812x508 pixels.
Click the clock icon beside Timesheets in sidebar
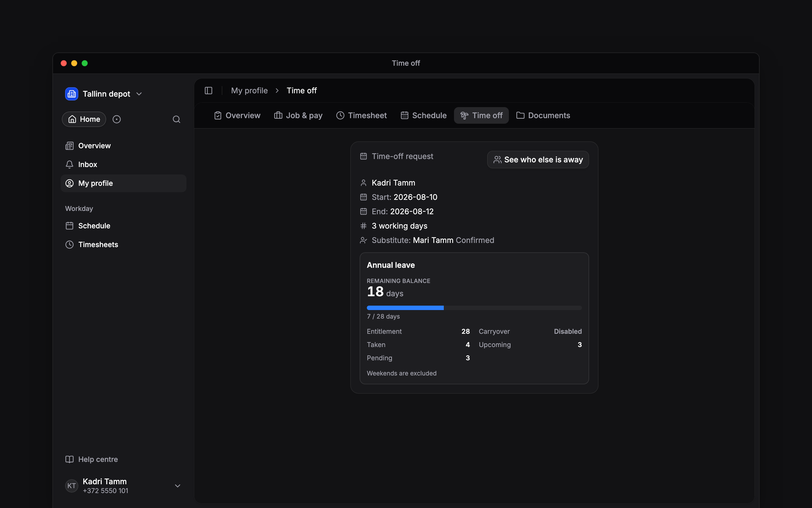(x=70, y=245)
